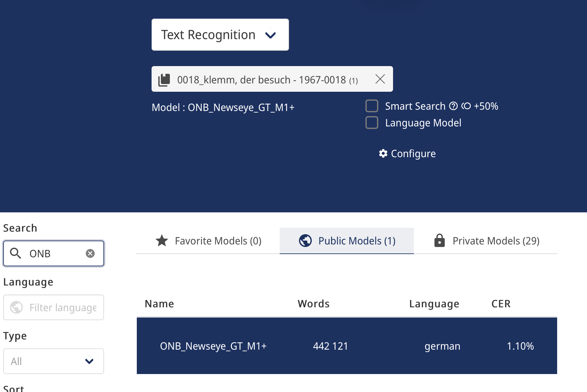Clear the ONB search text with the x icon

point(90,253)
